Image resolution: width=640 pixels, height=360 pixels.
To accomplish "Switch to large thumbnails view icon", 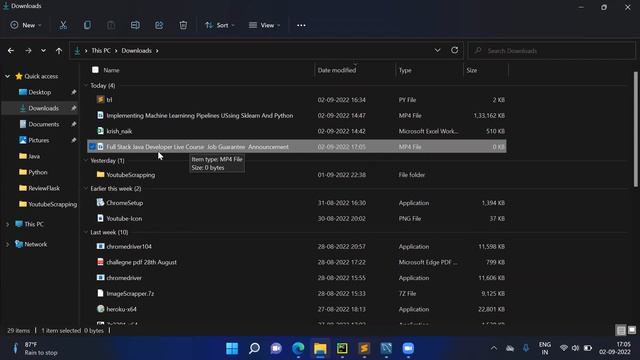I will (x=631, y=330).
